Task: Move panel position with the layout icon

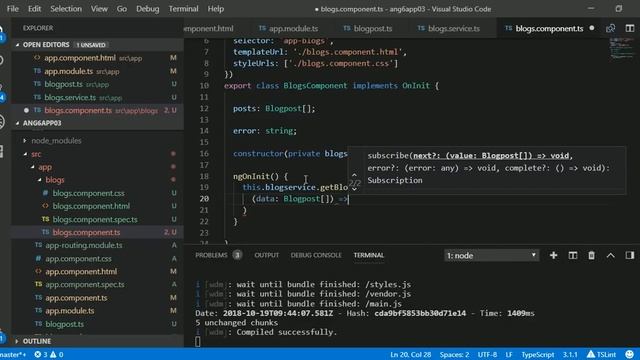Action: click(630, 256)
